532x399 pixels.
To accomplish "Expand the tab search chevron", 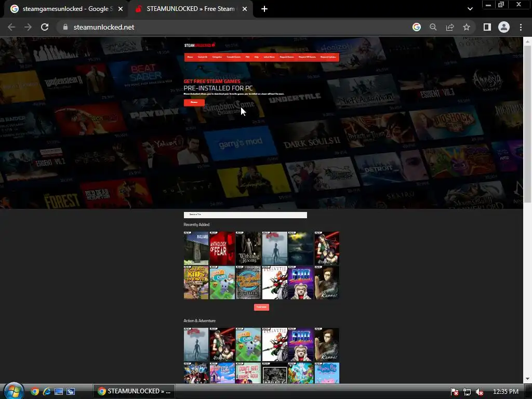I will (x=470, y=9).
